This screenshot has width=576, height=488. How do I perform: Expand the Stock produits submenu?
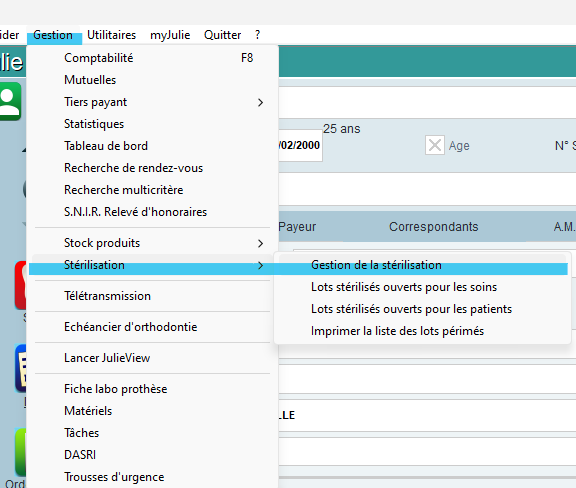click(x=153, y=243)
